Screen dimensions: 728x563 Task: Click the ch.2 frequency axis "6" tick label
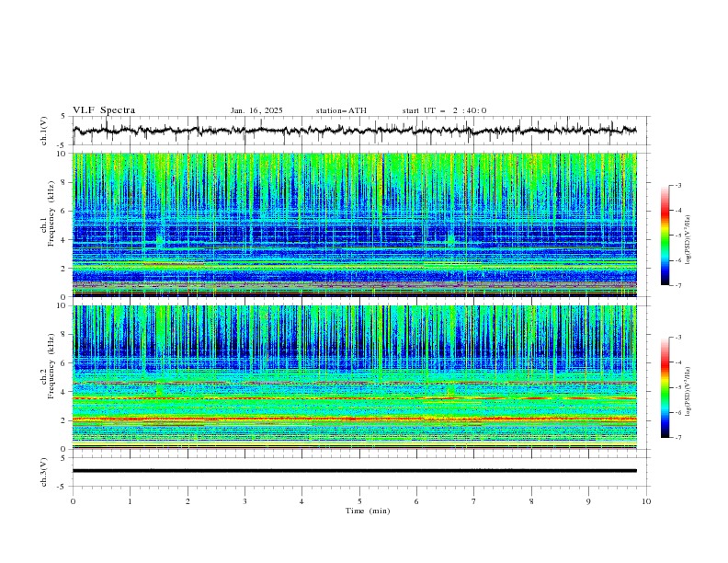coord(65,363)
